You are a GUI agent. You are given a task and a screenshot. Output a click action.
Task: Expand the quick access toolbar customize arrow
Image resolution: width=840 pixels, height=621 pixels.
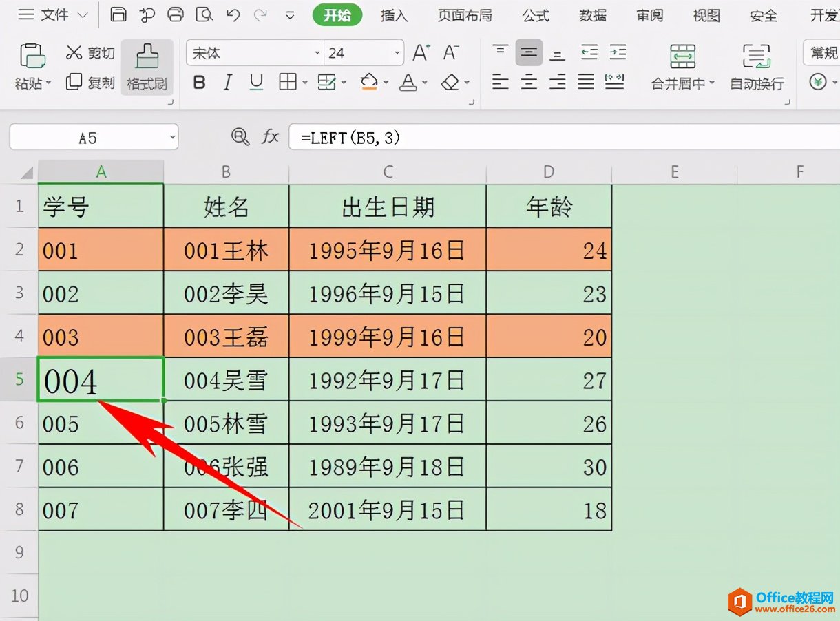point(290,15)
